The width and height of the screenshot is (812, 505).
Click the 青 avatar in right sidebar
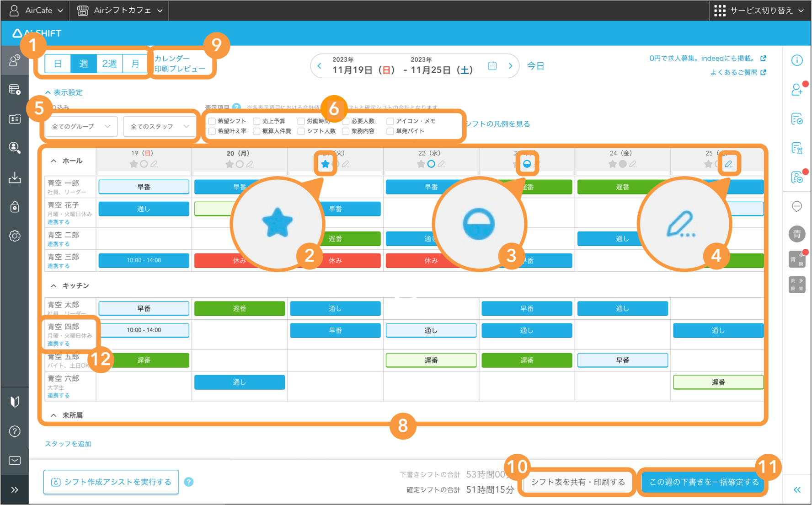(x=797, y=234)
